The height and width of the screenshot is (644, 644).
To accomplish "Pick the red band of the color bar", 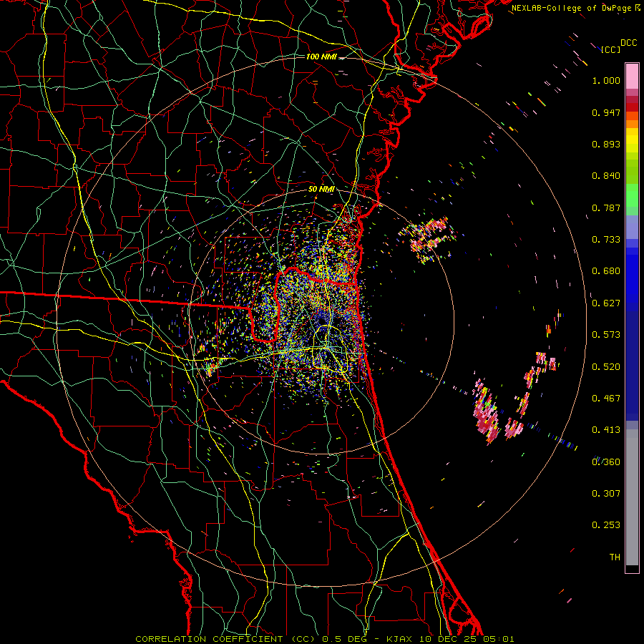I will (x=632, y=107).
